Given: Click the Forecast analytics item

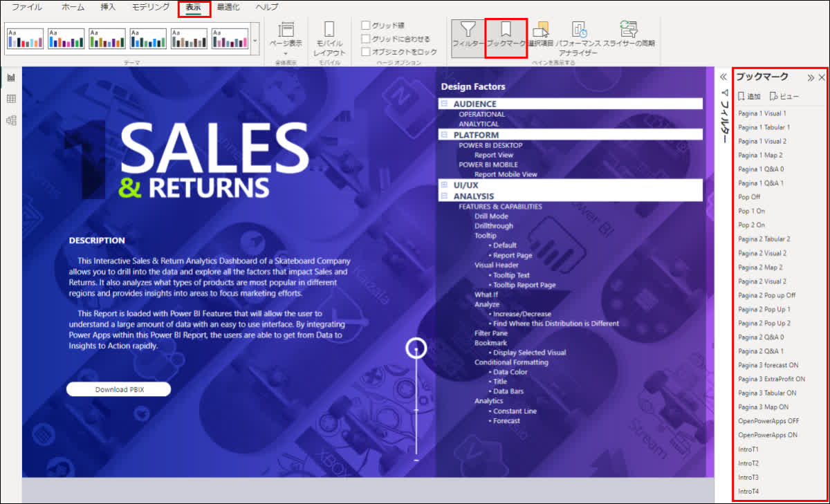Looking at the screenshot, I should coord(506,420).
